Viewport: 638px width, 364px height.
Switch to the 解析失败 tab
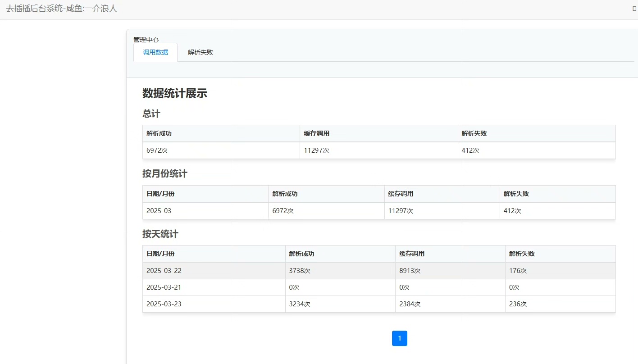(201, 52)
